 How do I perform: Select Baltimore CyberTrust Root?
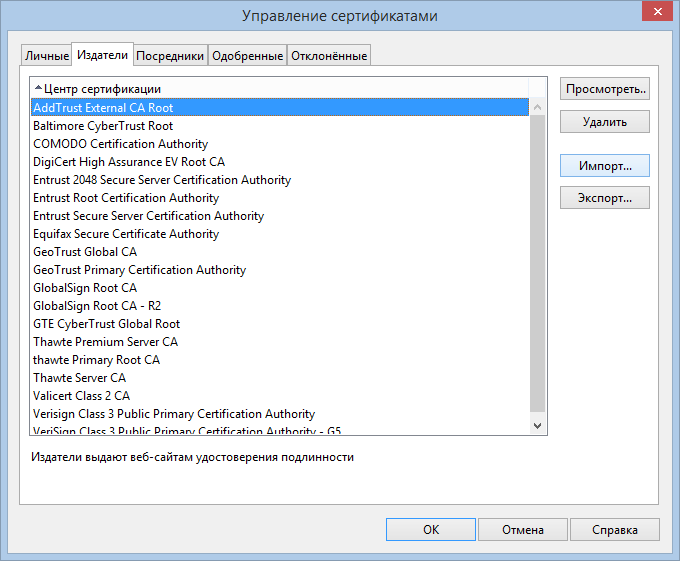[280, 126]
